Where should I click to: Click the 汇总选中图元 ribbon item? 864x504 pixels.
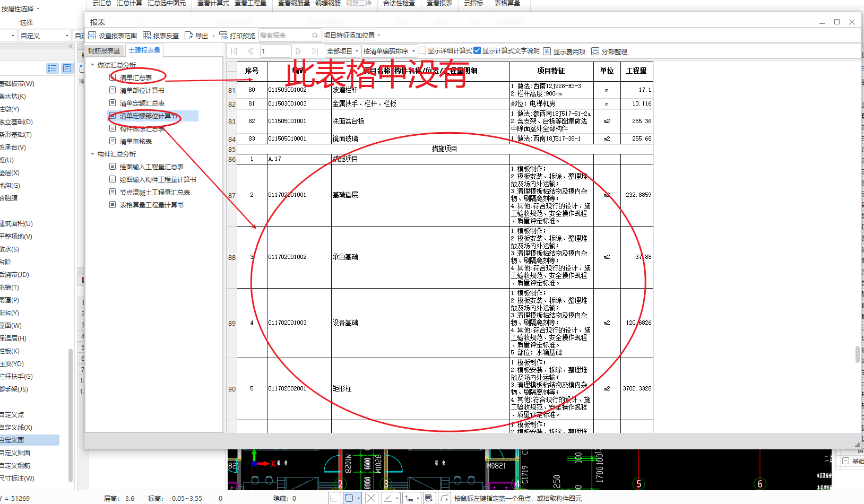coord(167,3)
